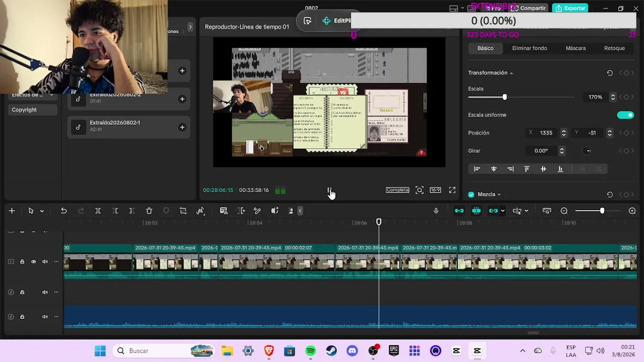
Task: Mute the main video track audio
Action: pos(45,261)
